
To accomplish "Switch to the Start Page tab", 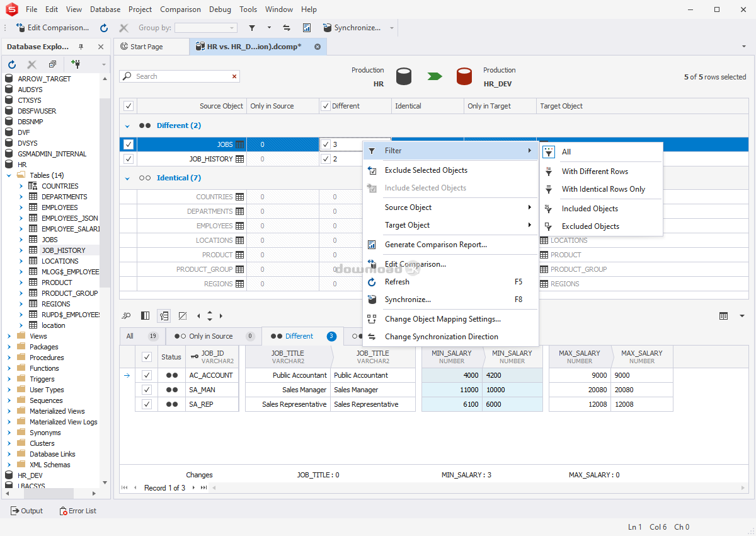I will pos(146,47).
